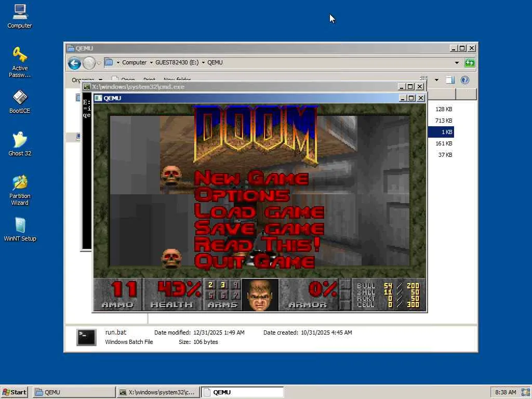The height and width of the screenshot is (399, 532).
Task: Expand the arrow before GUEST82430 (E:) breadcrumb
Action: [x=151, y=62]
